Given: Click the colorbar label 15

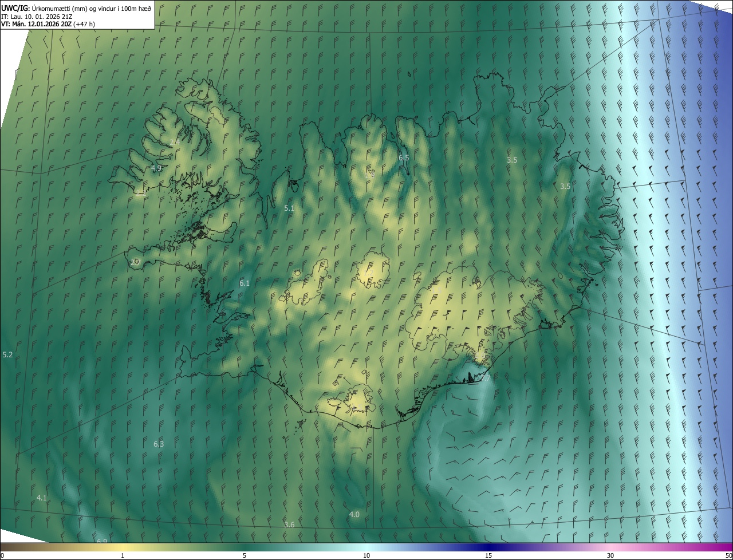Looking at the screenshot, I should click(x=488, y=555).
